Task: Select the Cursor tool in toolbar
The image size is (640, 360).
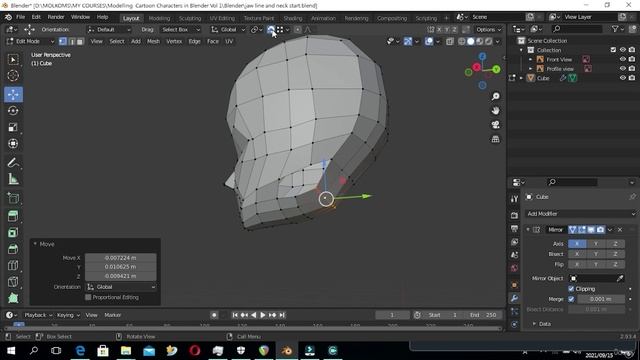Action: (x=13, y=76)
